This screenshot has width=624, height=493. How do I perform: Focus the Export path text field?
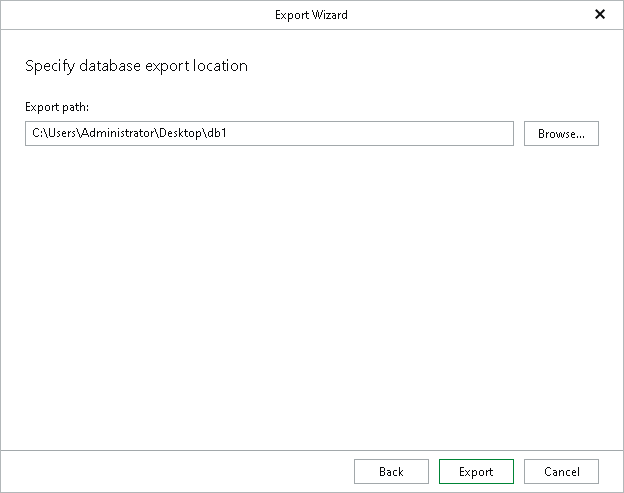[269, 134]
